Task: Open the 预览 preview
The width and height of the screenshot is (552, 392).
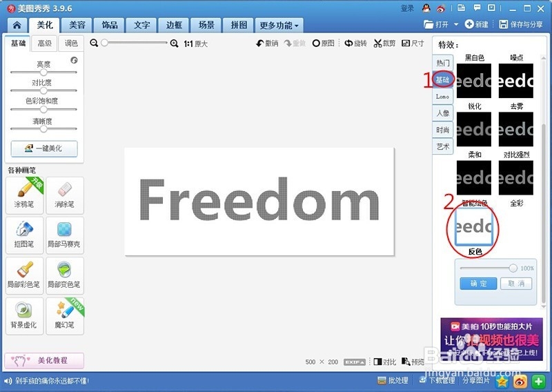Action: (x=413, y=362)
